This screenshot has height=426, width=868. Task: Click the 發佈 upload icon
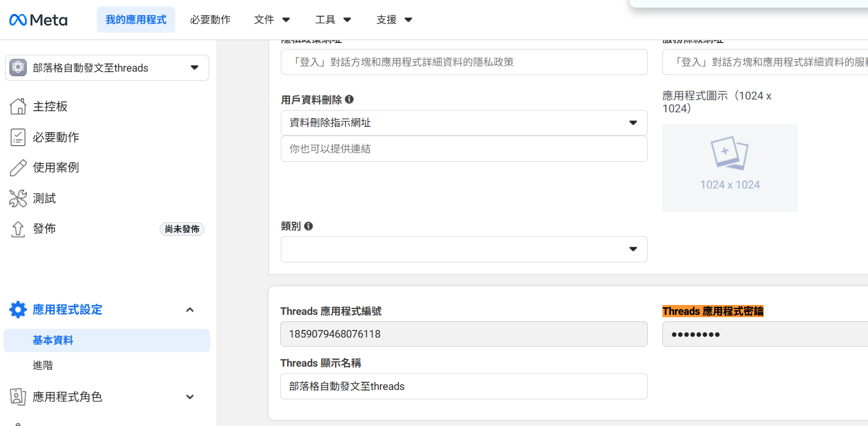(18, 229)
